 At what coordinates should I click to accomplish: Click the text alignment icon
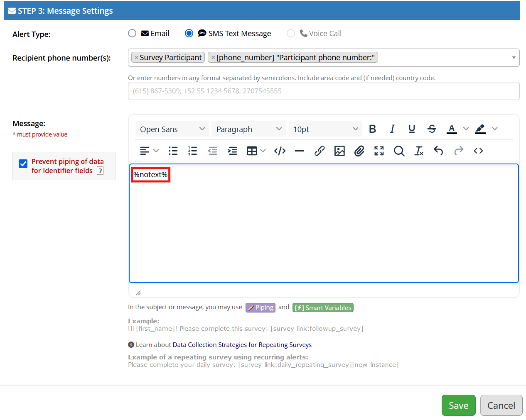point(145,151)
